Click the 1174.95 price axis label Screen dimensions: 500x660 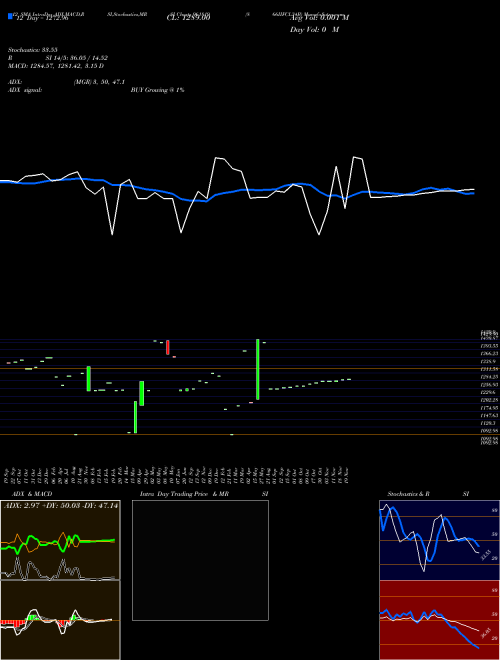point(489,408)
